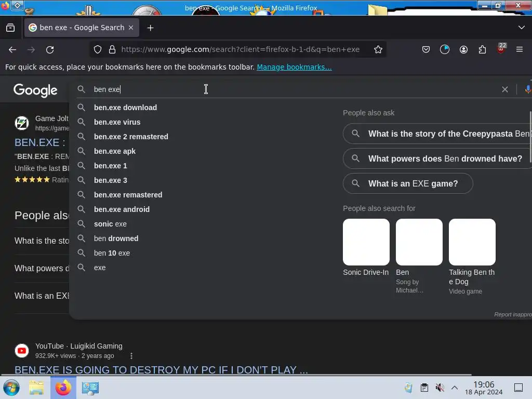
Task: Expand the list all tabs chevron
Action: coord(522,28)
